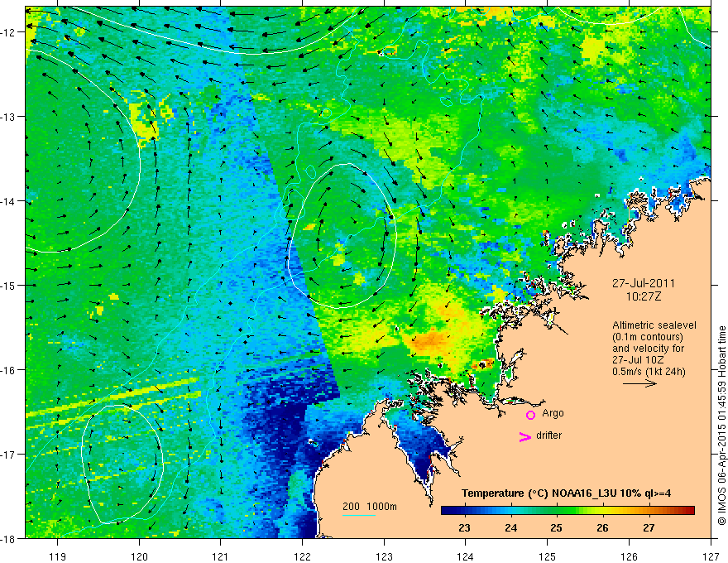
Task: Select the date label 27-Jul-2011
Action: pyautogui.click(x=643, y=283)
